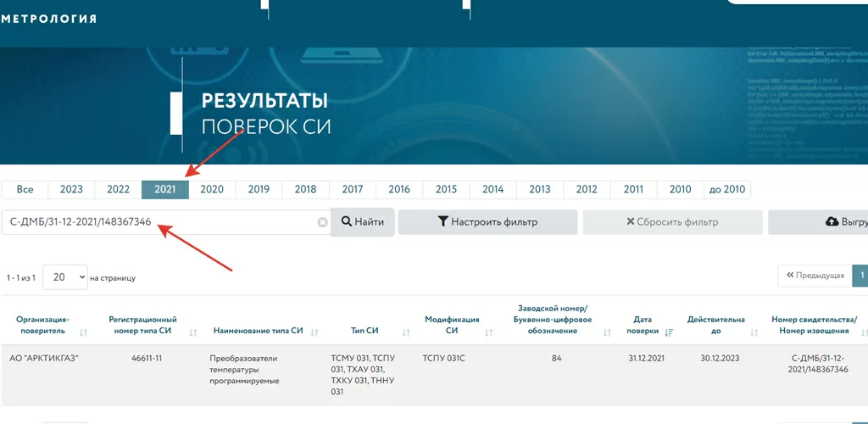Sort by Дата поверки column icon
The height and width of the screenshot is (424, 868).
669,332
